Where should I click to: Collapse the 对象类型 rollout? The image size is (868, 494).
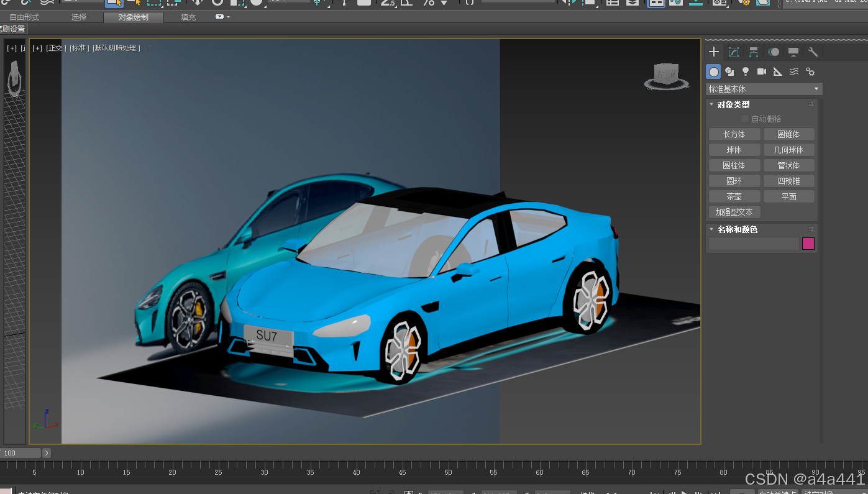pyautogui.click(x=711, y=104)
